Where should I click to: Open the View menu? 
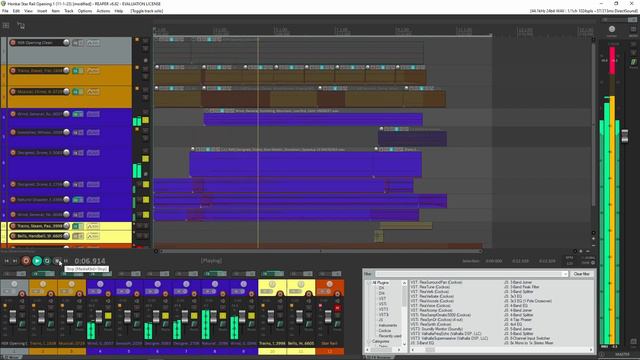(x=28, y=11)
